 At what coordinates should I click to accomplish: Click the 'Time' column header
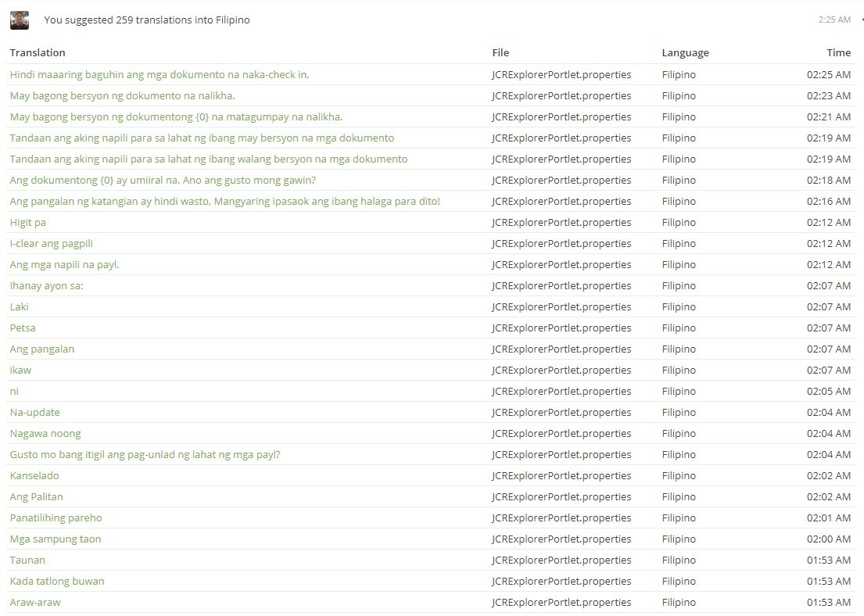pos(838,53)
